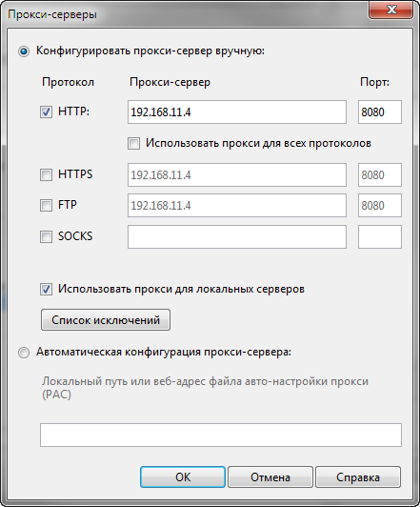Open help with the Справка button
The width and height of the screenshot is (420, 507).
pos(358,477)
